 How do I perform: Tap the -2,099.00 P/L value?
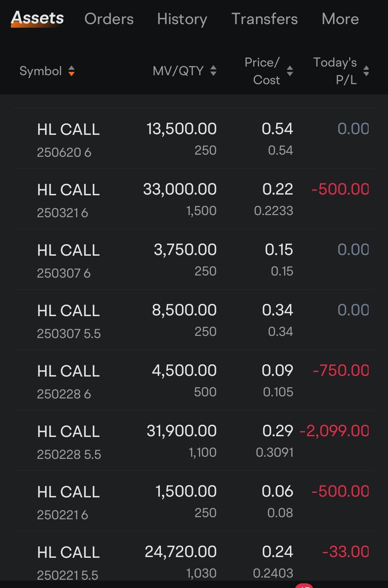(334, 431)
